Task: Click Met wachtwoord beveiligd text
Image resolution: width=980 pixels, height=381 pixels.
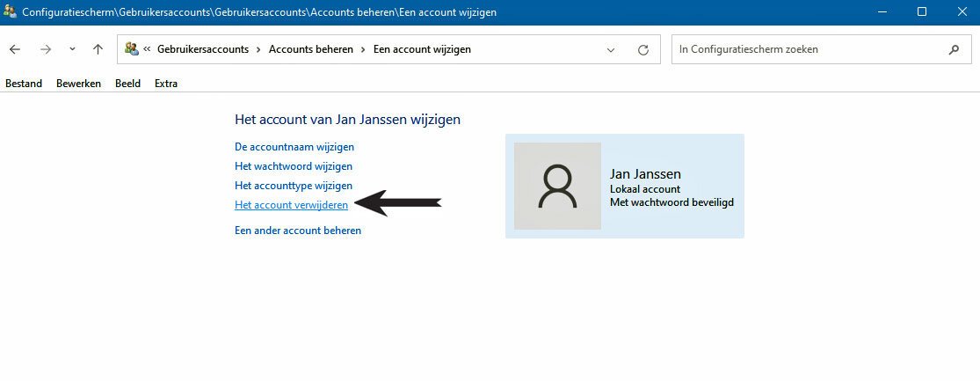Action: coord(671,202)
